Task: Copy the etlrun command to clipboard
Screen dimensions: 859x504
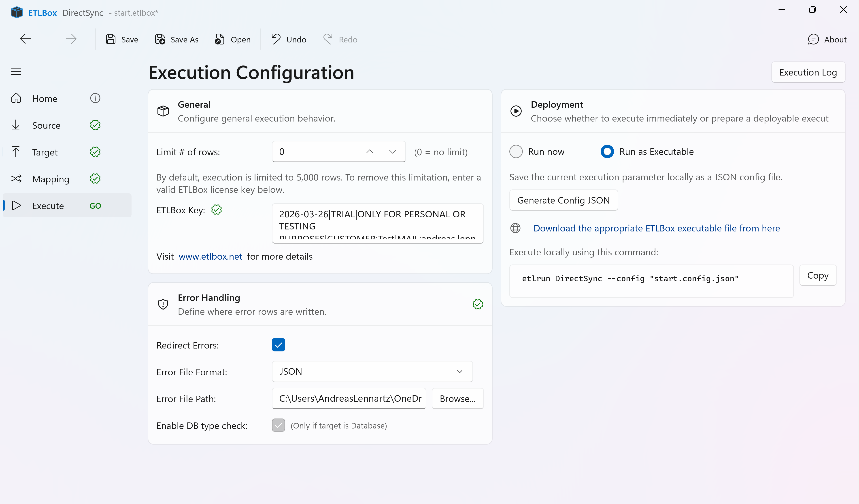Action: [818, 275]
